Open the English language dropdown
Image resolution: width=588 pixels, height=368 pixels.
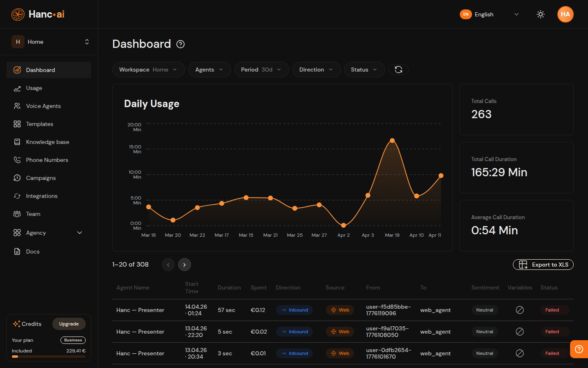tap(490, 14)
